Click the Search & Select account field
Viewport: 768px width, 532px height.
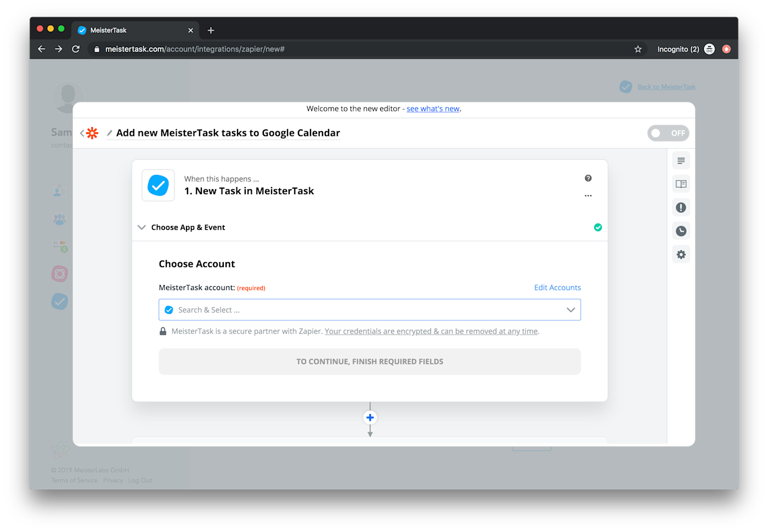[x=370, y=310]
